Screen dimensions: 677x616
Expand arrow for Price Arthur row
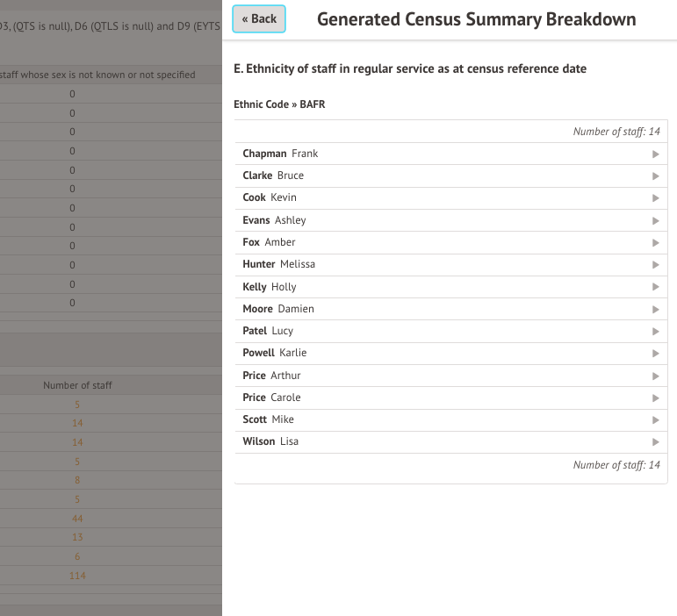[655, 376]
